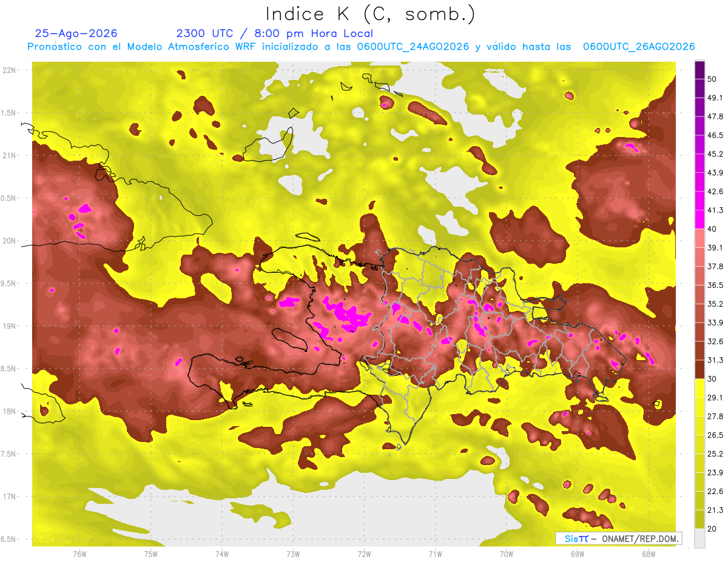Click the colorbar value "39.1"
Image resolution: width=728 pixels, height=562 pixels.
[715, 248]
